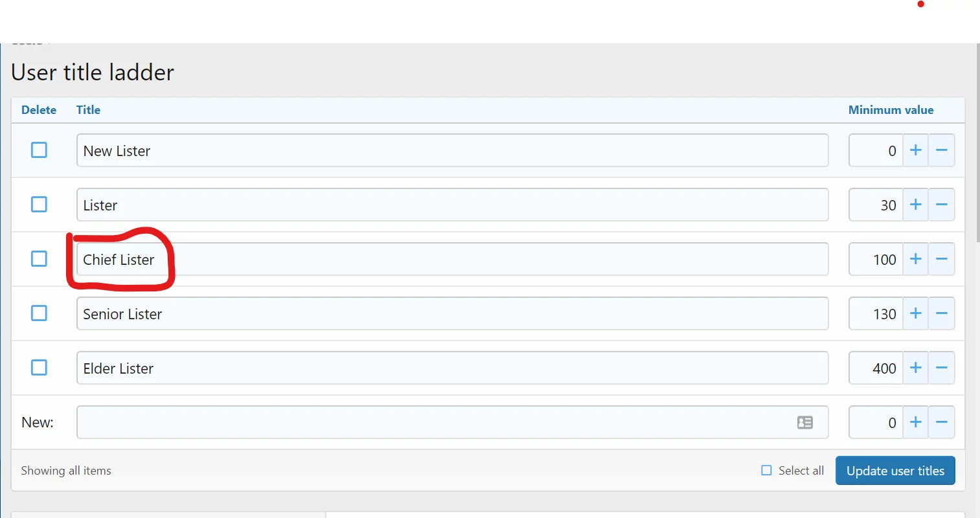The height and width of the screenshot is (518, 980).
Task: Focus the New title input field
Action: [x=434, y=422]
